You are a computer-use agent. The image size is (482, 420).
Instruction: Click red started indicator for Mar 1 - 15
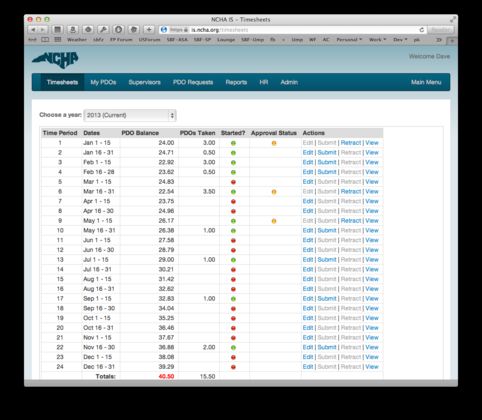(233, 182)
